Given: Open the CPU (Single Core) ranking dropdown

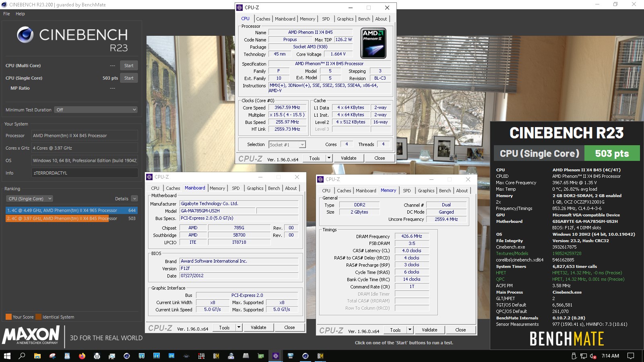Looking at the screenshot, I should (30, 199).
